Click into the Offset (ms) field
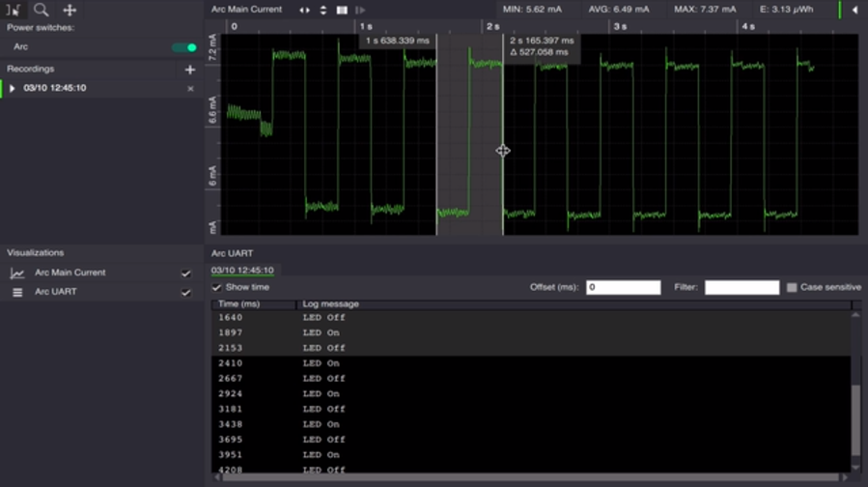Screen dimensions: 868x487 point(623,287)
